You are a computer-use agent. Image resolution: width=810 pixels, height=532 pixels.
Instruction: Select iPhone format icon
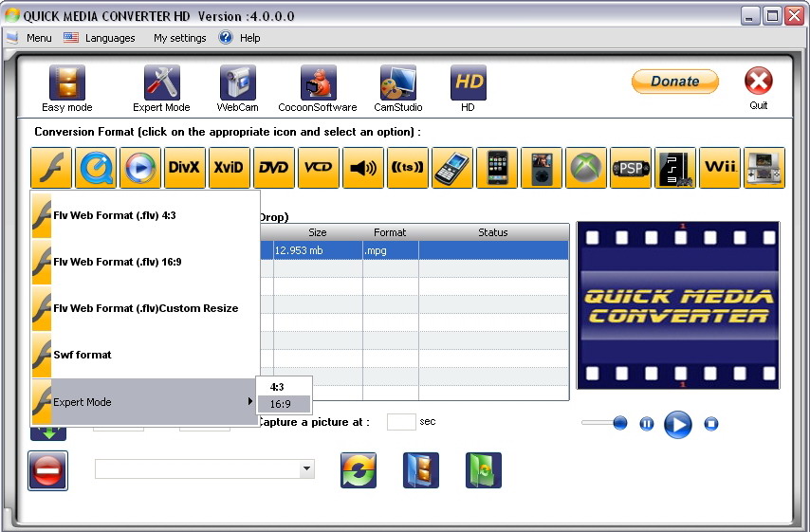click(x=496, y=167)
